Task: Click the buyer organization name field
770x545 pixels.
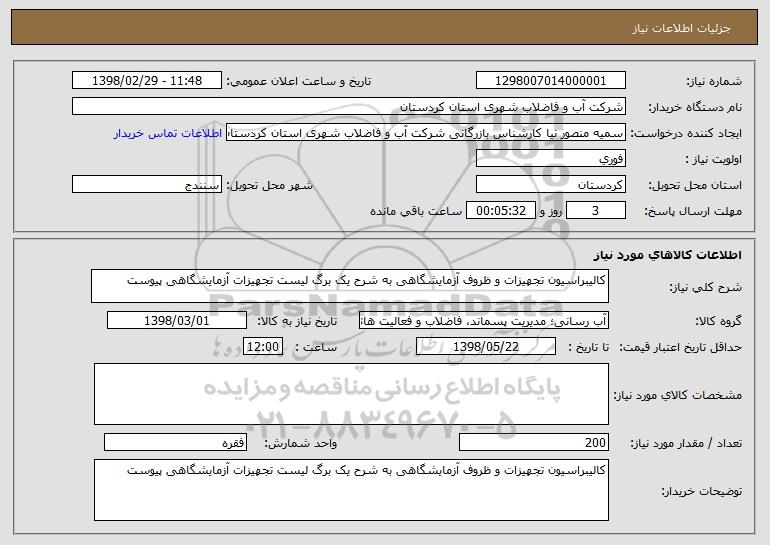Action: (x=349, y=107)
